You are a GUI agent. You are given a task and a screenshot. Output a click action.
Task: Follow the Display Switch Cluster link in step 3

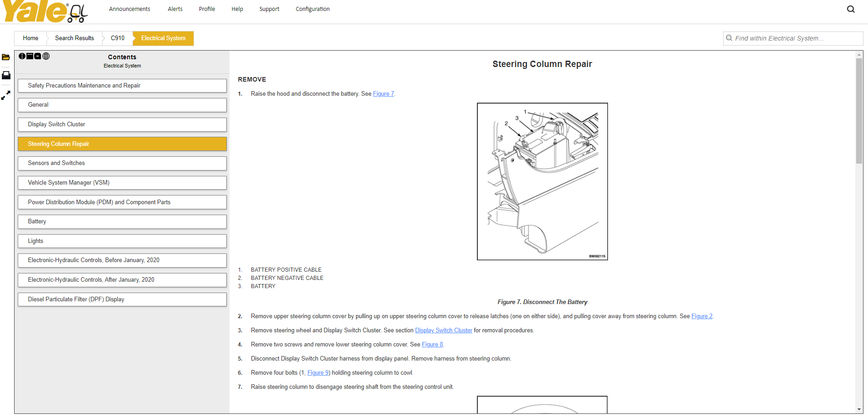click(x=444, y=330)
